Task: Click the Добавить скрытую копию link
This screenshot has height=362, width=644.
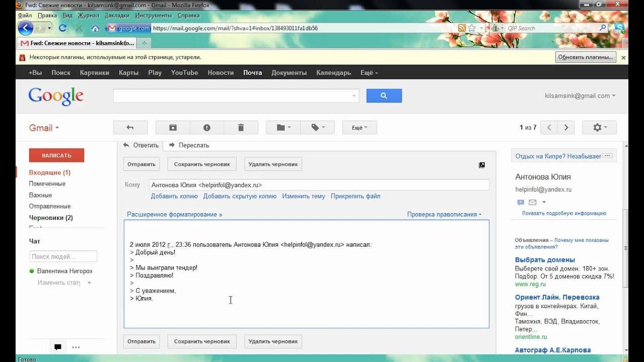Action: click(x=240, y=196)
